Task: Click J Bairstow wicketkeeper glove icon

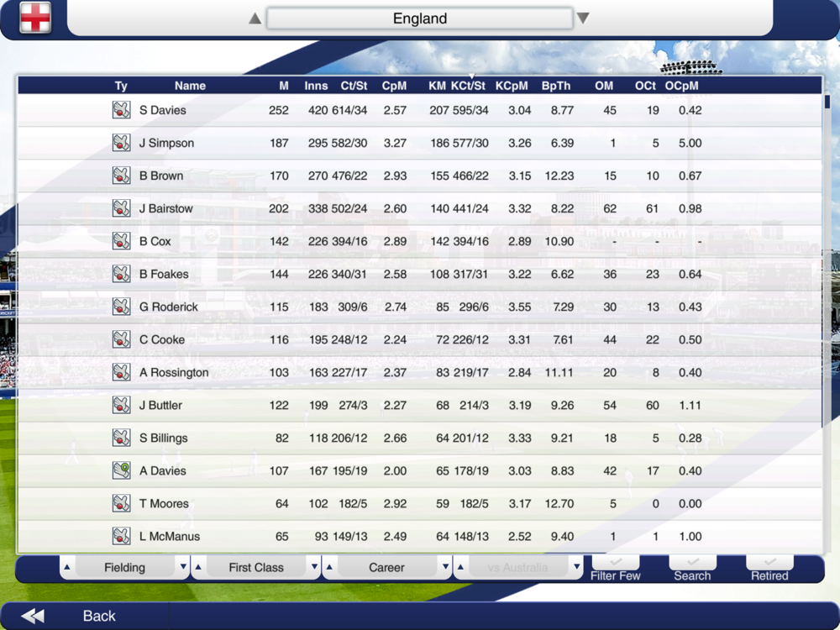Action: (x=122, y=207)
